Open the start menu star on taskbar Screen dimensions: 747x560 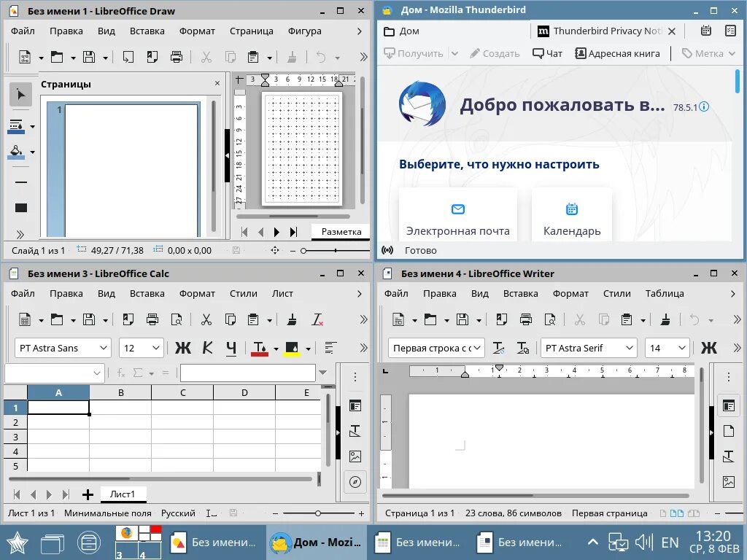coord(18,542)
